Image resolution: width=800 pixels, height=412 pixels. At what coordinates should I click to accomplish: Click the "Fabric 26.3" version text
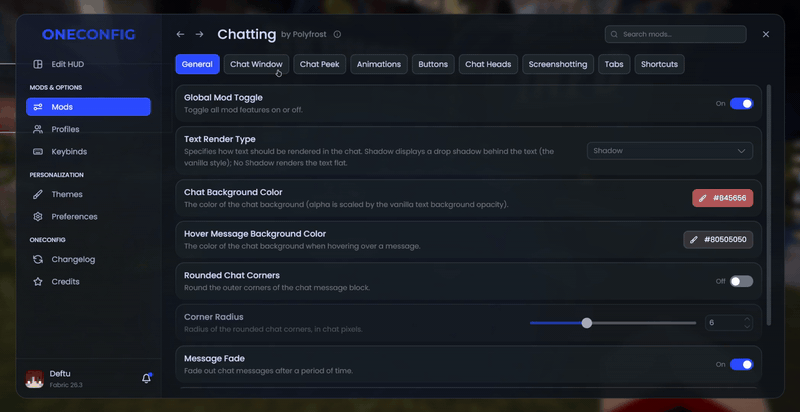coord(66,385)
